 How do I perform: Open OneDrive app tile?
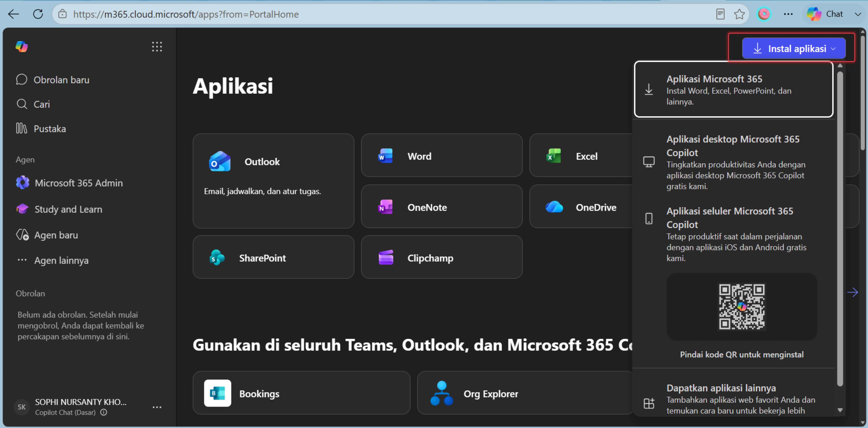(x=581, y=206)
